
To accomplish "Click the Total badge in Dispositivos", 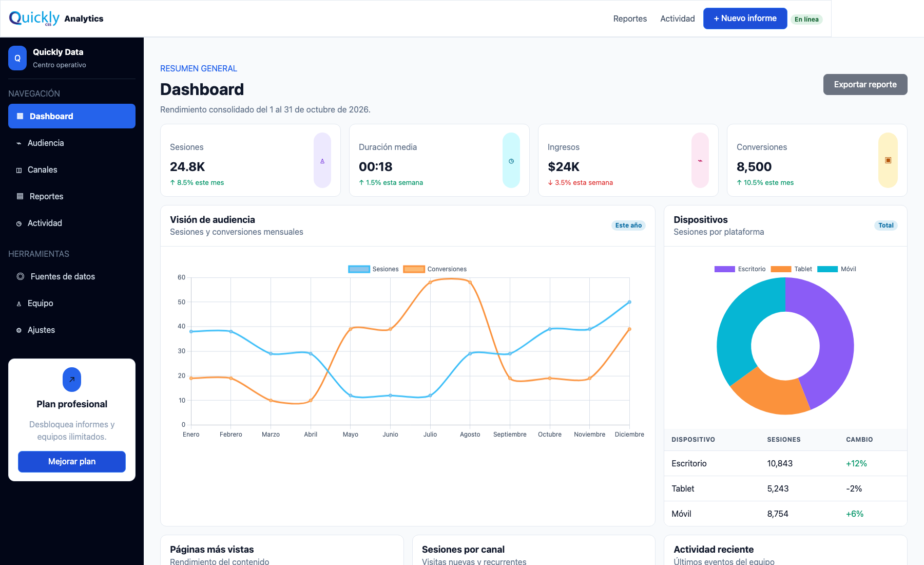I will (885, 225).
